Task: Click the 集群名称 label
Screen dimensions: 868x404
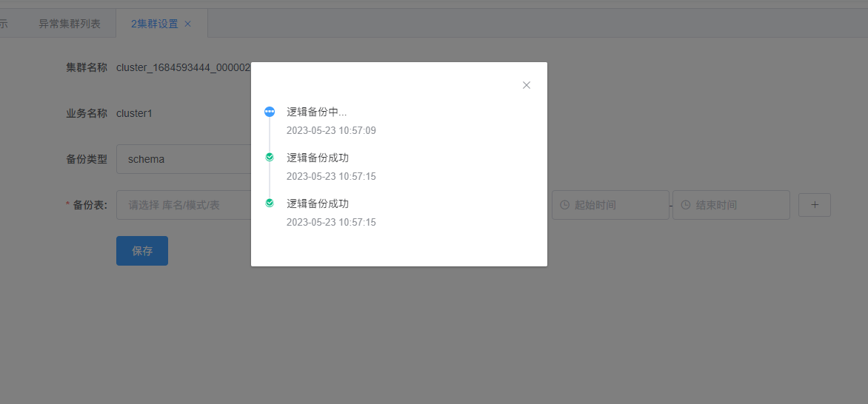Action: pos(87,68)
